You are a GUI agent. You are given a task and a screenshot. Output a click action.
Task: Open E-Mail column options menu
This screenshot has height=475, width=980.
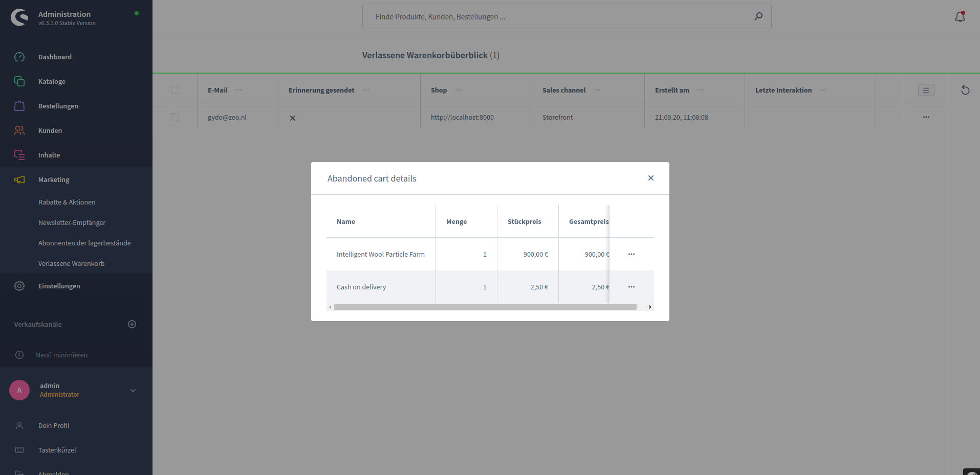coord(238,90)
